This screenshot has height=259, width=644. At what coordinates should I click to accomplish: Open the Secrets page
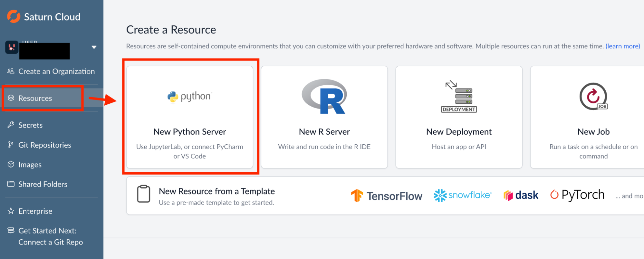pos(30,125)
